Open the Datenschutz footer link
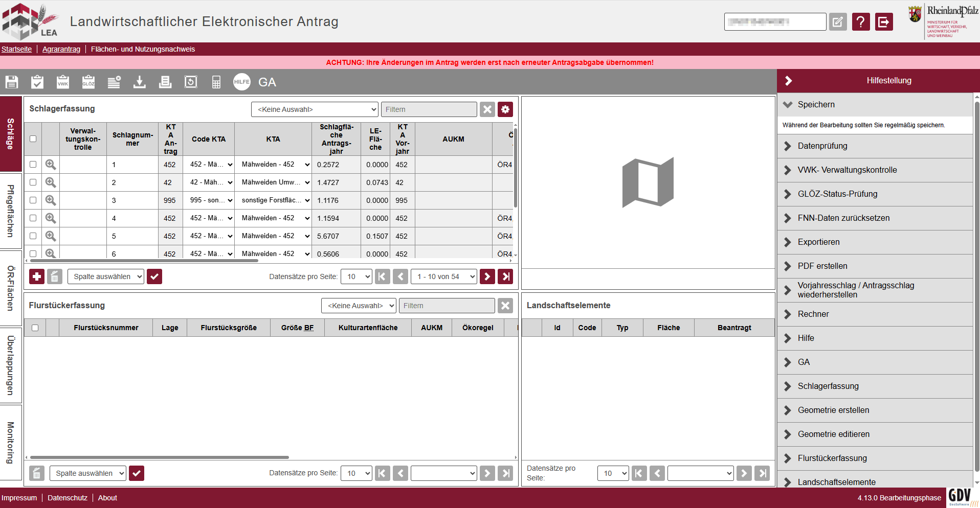 point(68,498)
